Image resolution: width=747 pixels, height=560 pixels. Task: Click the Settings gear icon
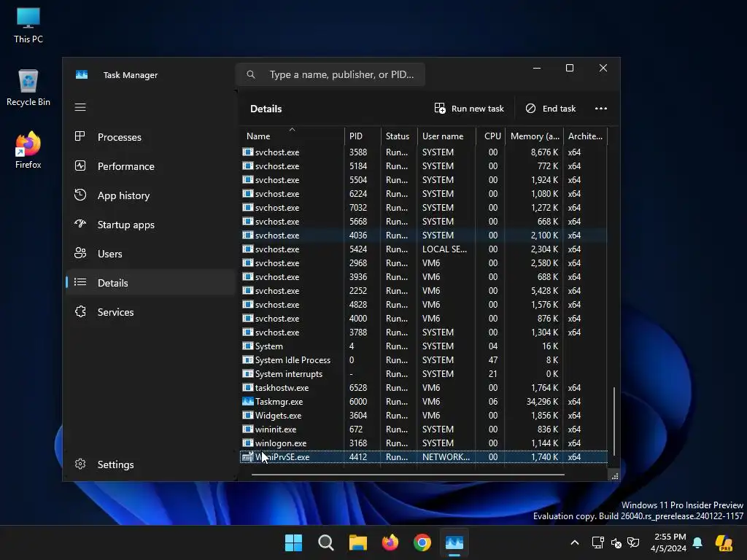80,464
